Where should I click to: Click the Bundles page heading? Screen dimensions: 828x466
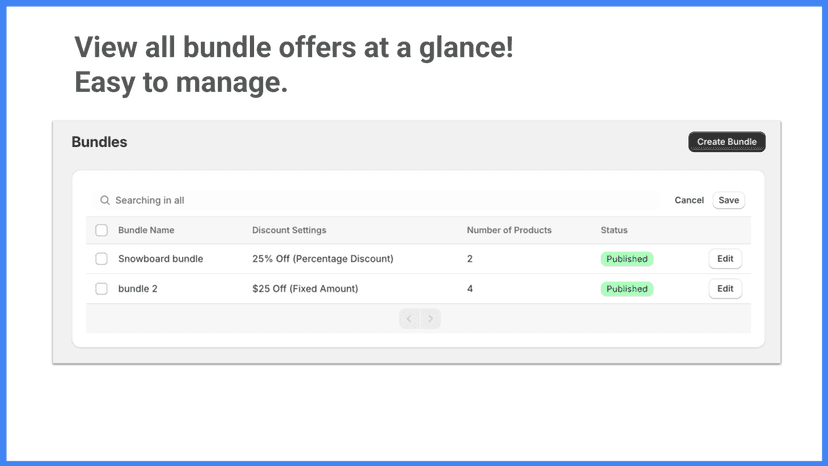coord(99,142)
